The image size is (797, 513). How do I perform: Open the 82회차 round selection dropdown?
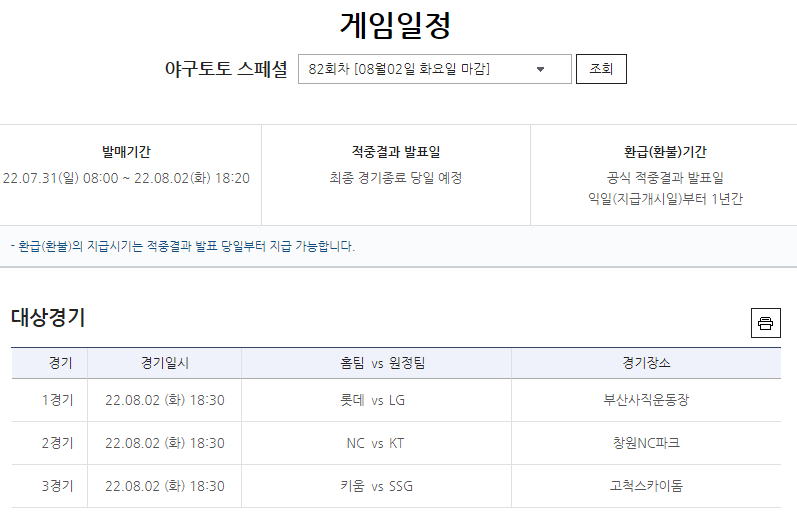435,69
